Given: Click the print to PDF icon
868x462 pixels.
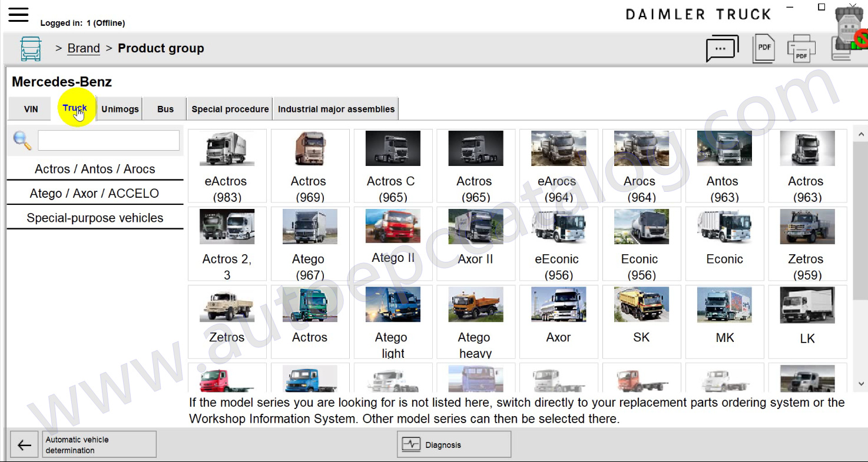Looking at the screenshot, I should pos(801,48).
